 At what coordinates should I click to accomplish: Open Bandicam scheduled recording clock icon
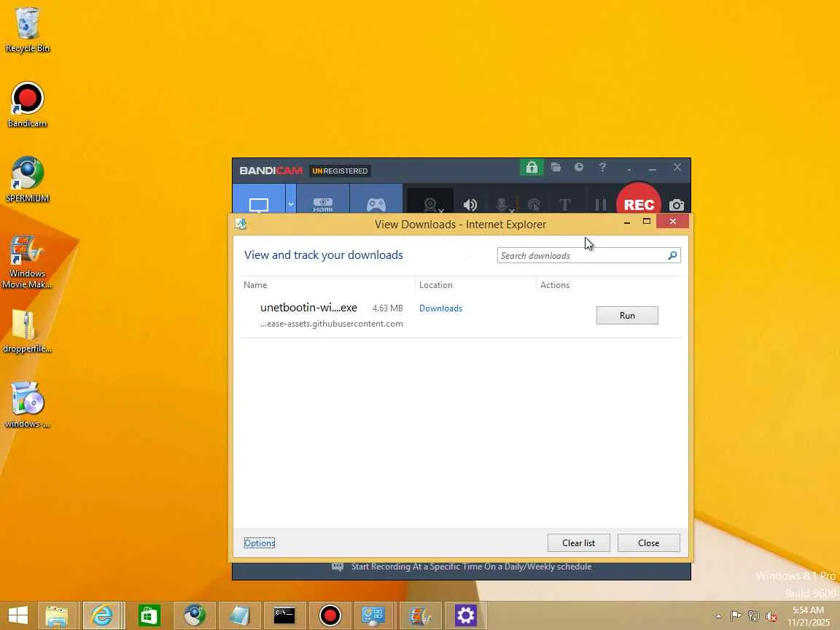pyautogui.click(x=579, y=168)
